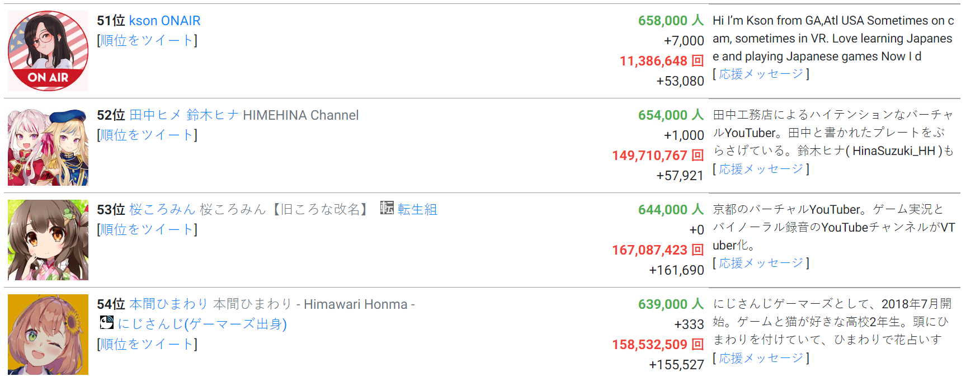Open HIMEHINA Channel avatar image
The height and width of the screenshot is (381, 980).
click(x=48, y=147)
